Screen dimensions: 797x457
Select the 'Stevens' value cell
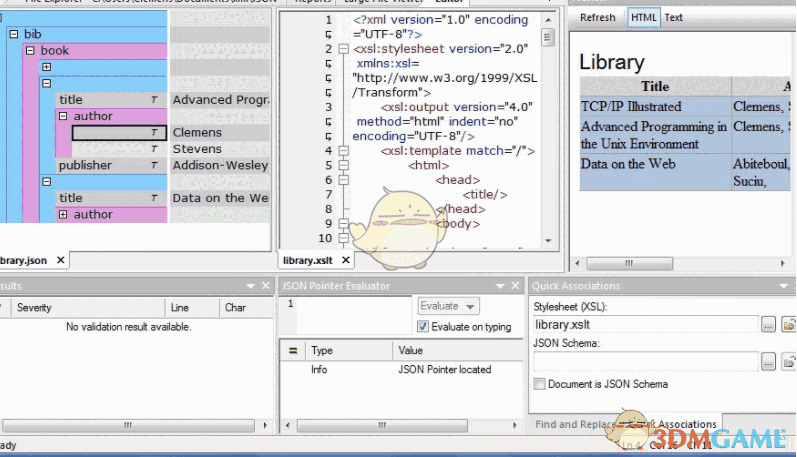[220, 149]
